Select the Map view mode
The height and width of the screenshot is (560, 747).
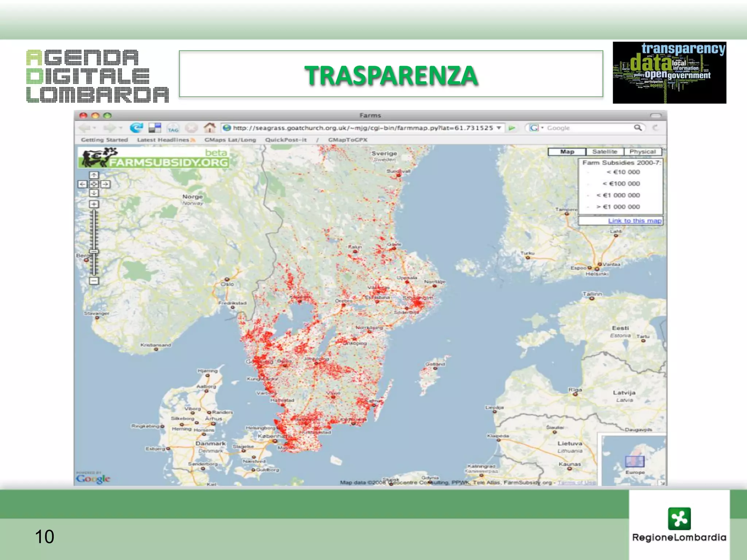pos(567,152)
